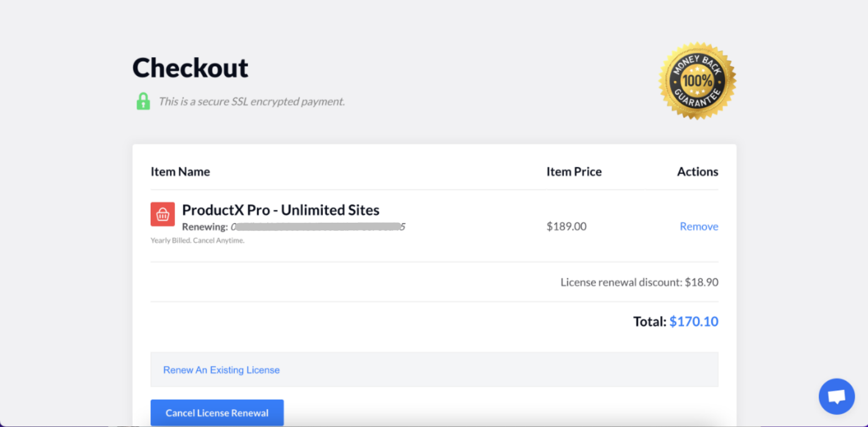Select the Item Name column header
Image resolution: width=868 pixels, height=427 pixels.
click(x=180, y=172)
